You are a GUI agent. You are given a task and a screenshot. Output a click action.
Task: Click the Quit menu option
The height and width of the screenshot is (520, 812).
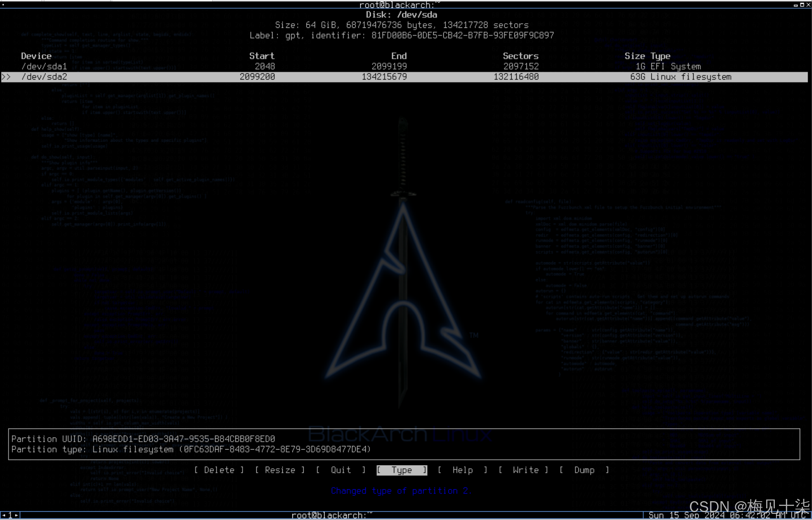point(341,470)
